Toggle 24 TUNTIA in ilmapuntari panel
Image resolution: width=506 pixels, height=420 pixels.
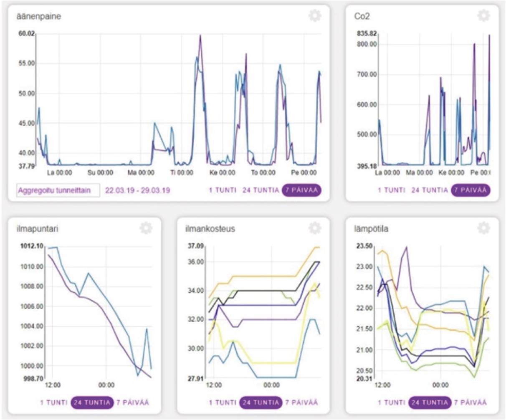click(91, 403)
